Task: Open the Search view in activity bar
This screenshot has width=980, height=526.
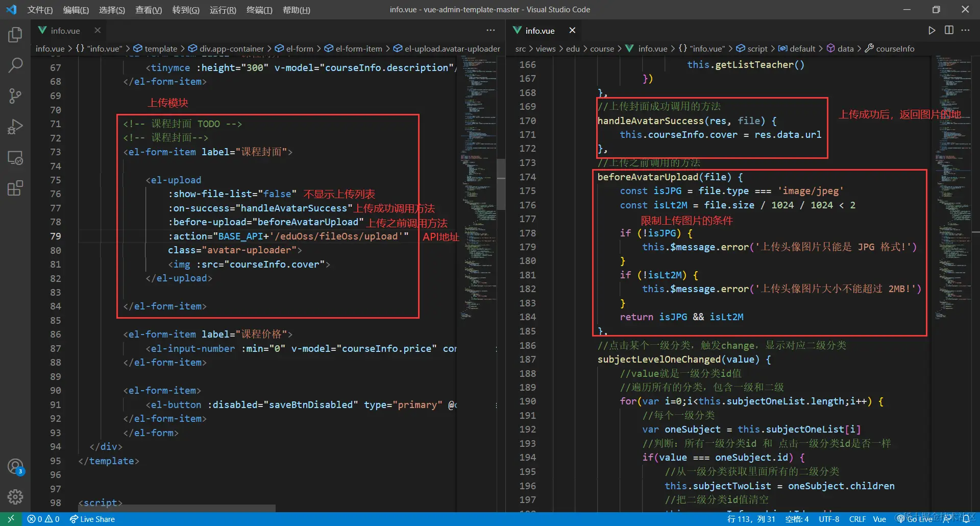Action: point(15,65)
